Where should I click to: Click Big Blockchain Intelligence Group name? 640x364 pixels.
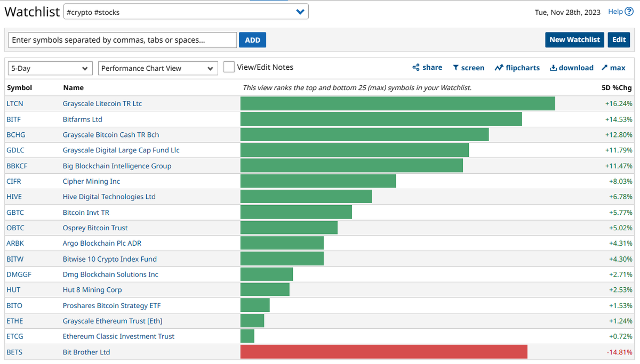[x=117, y=166]
